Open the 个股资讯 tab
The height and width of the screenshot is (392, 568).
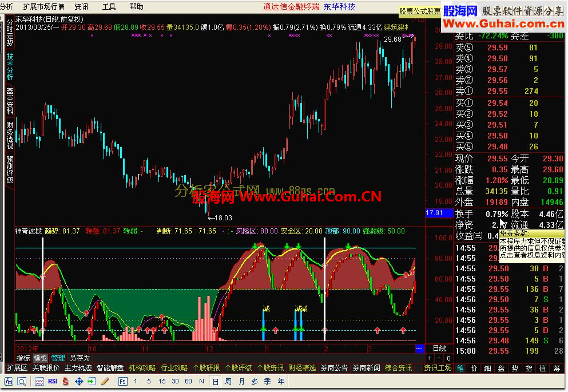[270, 368]
